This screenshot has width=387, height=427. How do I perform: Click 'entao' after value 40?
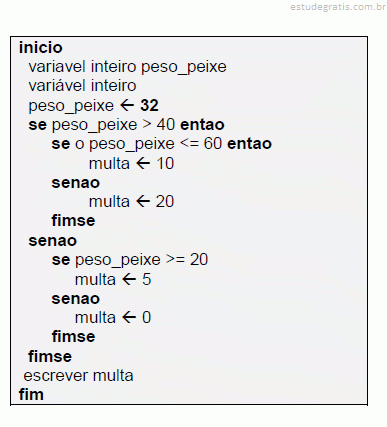click(202, 125)
